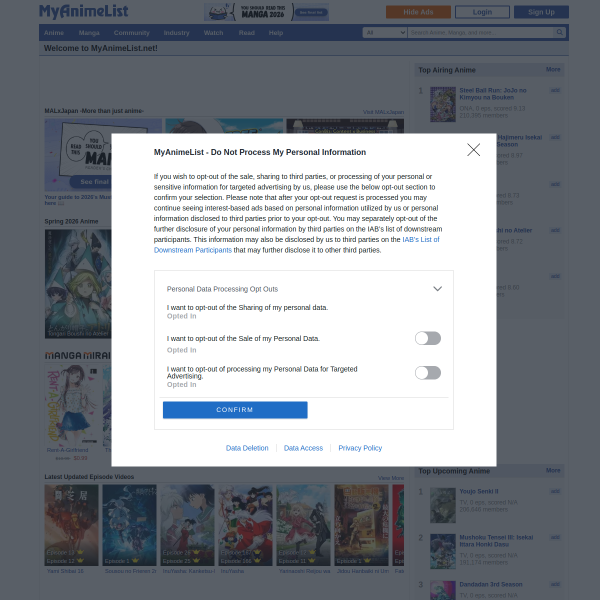Click the Manga 2026 banner ad
The image size is (600, 600).
pos(266,12)
